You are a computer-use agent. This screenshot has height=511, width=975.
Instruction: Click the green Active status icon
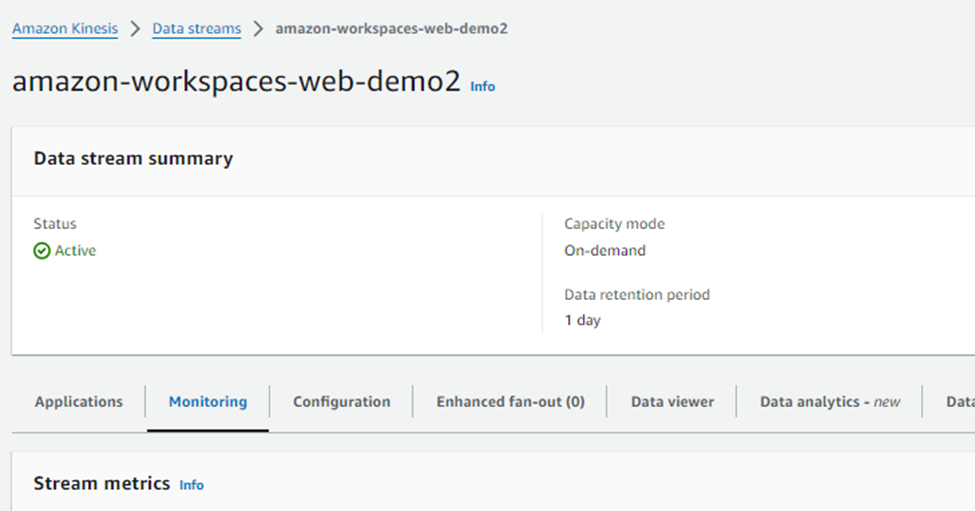[x=42, y=251]
